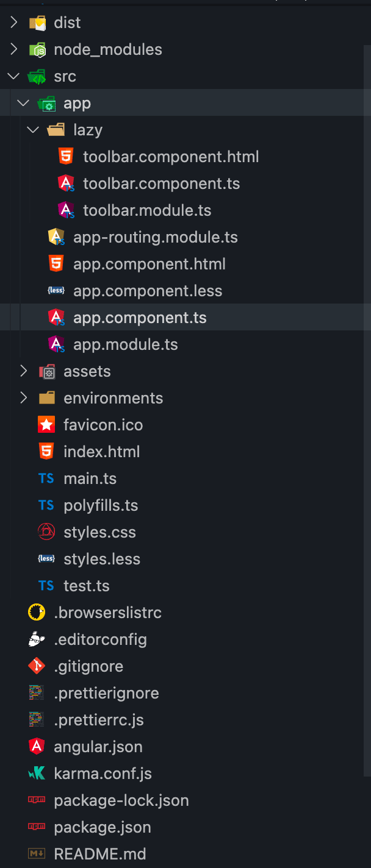The height and width of the screenshot is (868, 371).
Task: Expand the environments folder chevron
Action: pos(24,398)
